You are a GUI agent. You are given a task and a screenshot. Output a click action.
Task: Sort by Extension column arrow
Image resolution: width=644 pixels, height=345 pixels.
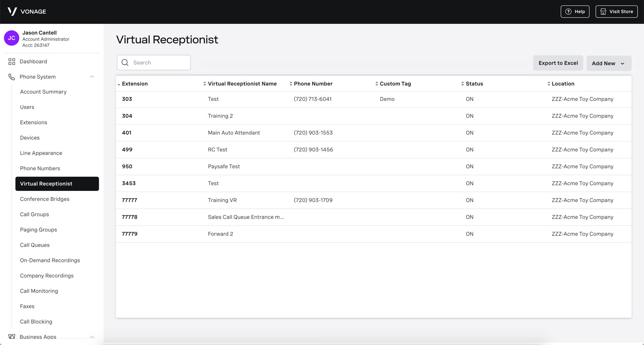[x=119, y=84]
